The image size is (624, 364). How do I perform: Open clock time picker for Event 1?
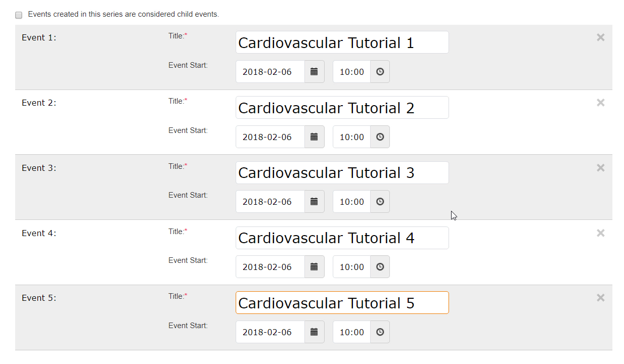coord(380,72)
